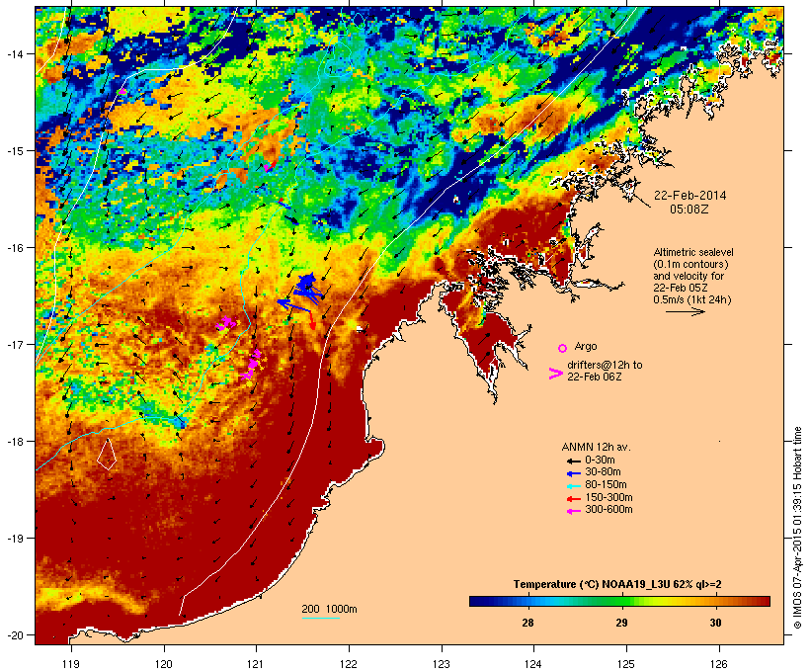The image size is (810, 672).
Task: Click the magenta drifters arrowhead symbol
Action: pos(555,374)
